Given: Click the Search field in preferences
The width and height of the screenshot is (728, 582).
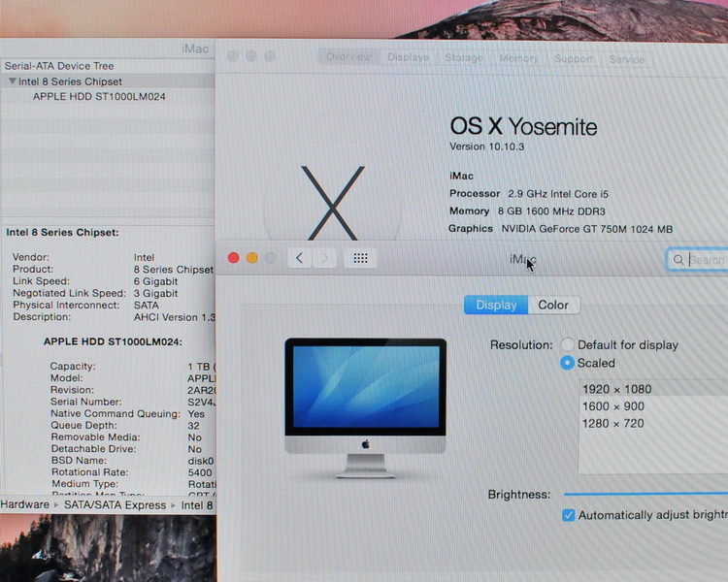Looking at the screenshot, I should (697, 259).
